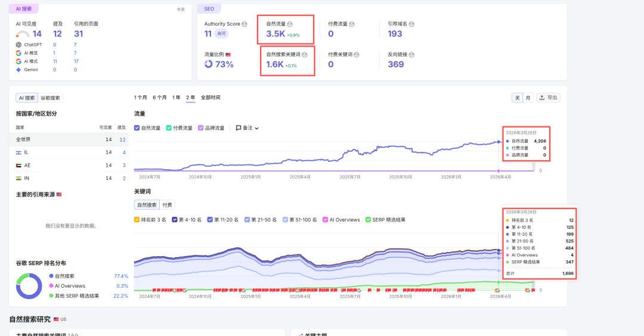Open the 193 引荐域名 value
This screenshot has width=644, height=336.
[395, 33]
